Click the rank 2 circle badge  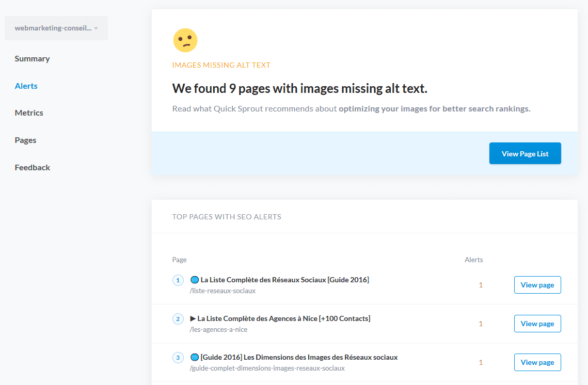coord(178,319)
